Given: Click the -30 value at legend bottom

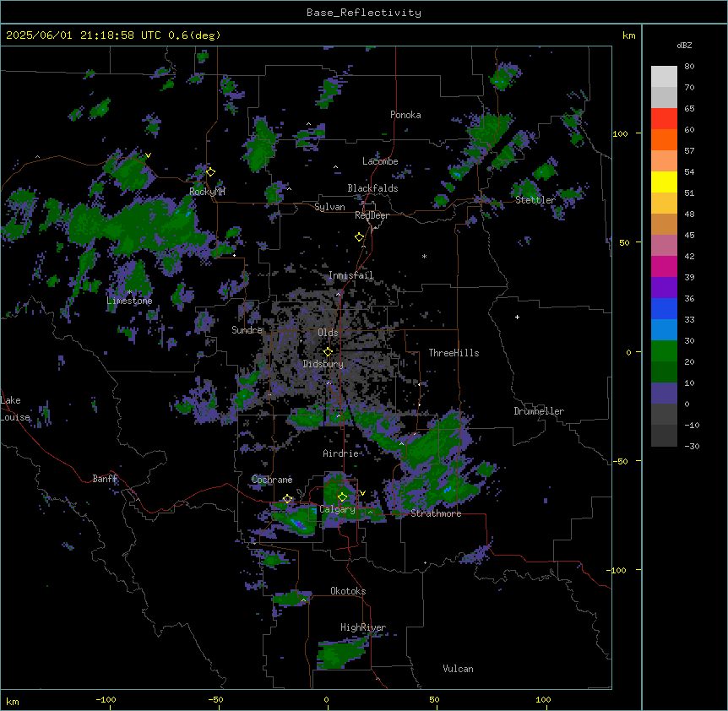Looking at the screenshot, I should [x=692, y=446].
